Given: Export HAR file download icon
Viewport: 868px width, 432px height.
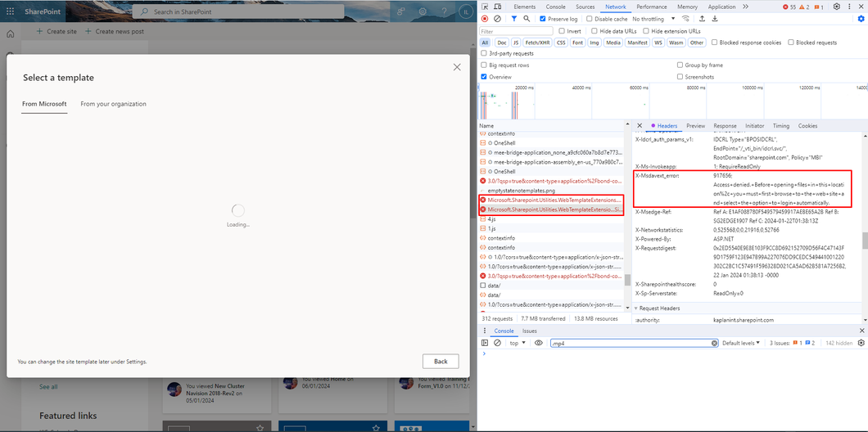Looking at the screenshot, I should 715,19.
